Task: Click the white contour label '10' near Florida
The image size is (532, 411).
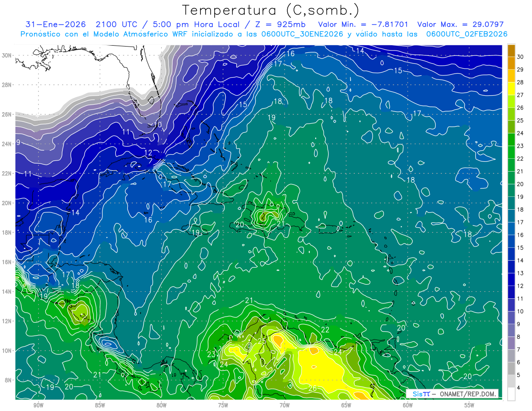Action: tap(157, 125)
